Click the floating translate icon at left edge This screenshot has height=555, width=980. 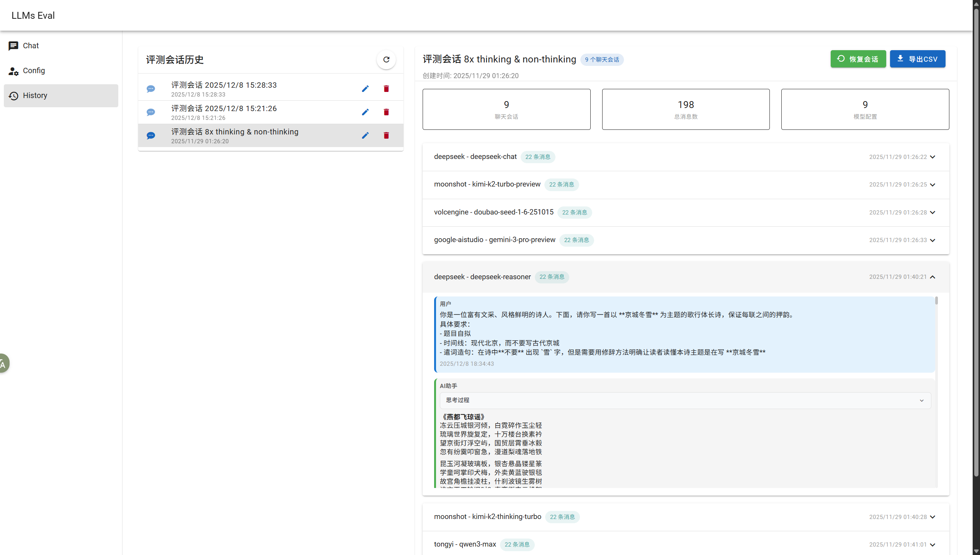click(3, 363)
